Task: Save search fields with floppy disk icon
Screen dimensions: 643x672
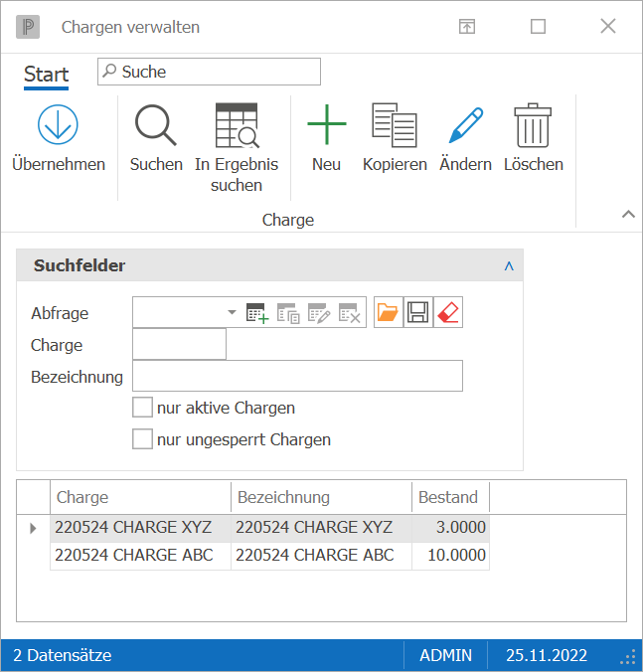Action: point(418,312)
